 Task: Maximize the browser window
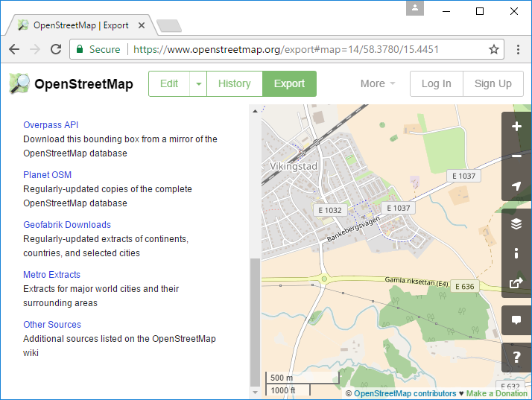click(480, 11)
